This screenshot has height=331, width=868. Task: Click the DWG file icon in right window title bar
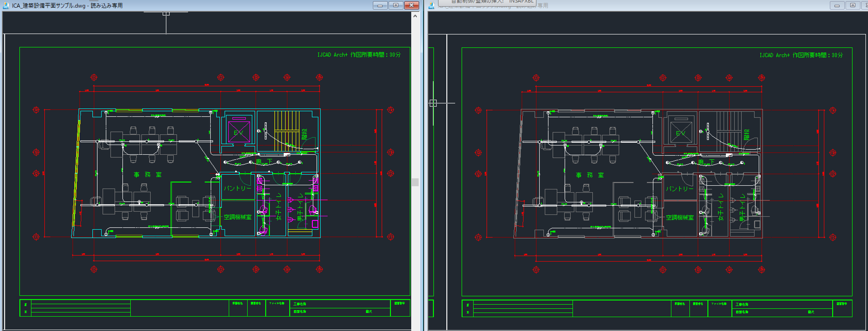click(431, 5)
